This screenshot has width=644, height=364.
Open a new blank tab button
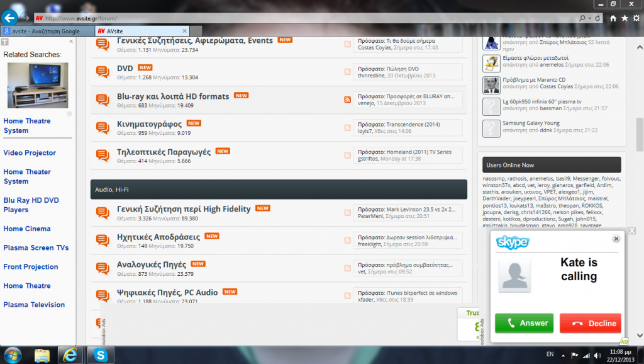click(x=196, y=31)
